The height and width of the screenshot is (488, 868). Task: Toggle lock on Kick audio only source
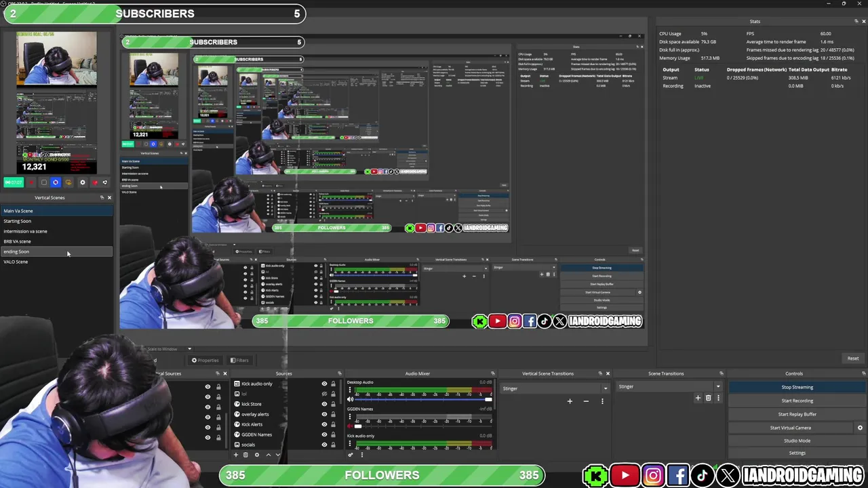click(x=333, y=384)
